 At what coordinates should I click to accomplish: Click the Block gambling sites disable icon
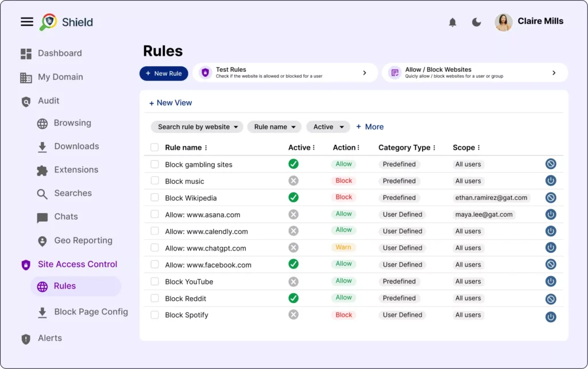(x=551, y=164)
